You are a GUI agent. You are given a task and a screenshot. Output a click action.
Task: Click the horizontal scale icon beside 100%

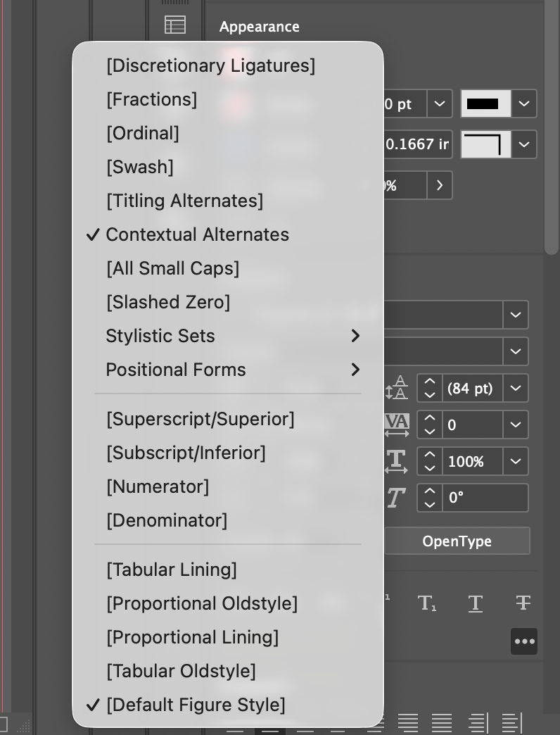(396, 462)
